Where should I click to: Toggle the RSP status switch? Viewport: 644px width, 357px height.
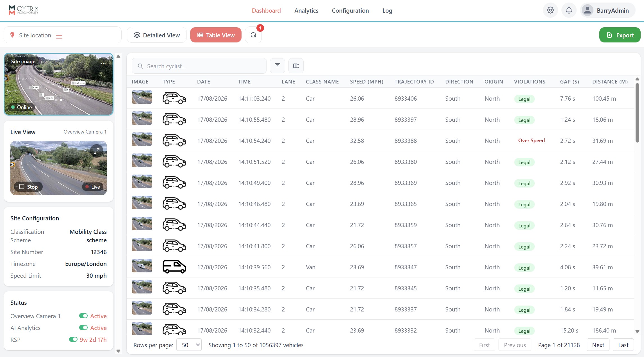pos(73,339)
